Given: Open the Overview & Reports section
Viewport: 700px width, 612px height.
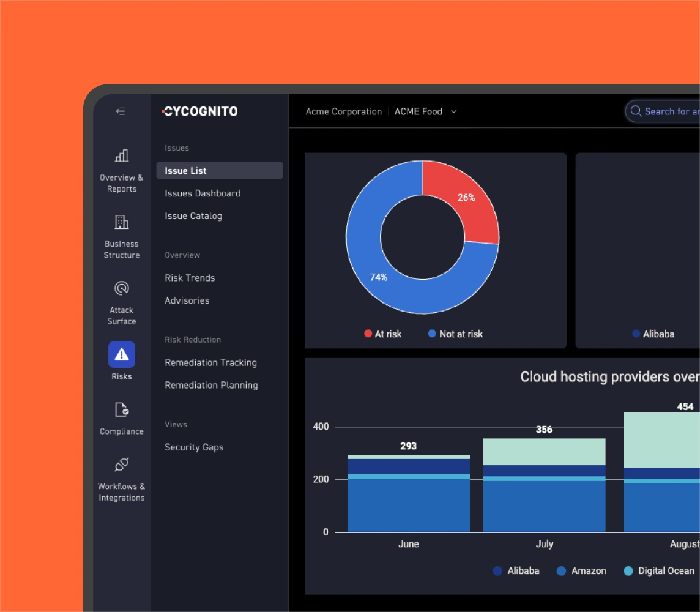Looking at the screenshot, I should (x=121, y=168).
